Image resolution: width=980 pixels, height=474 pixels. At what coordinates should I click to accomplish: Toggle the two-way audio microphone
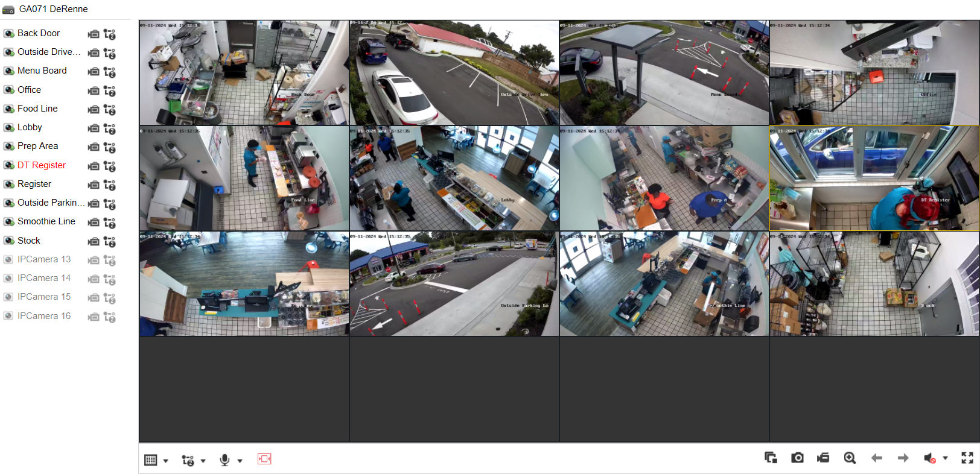224,460
